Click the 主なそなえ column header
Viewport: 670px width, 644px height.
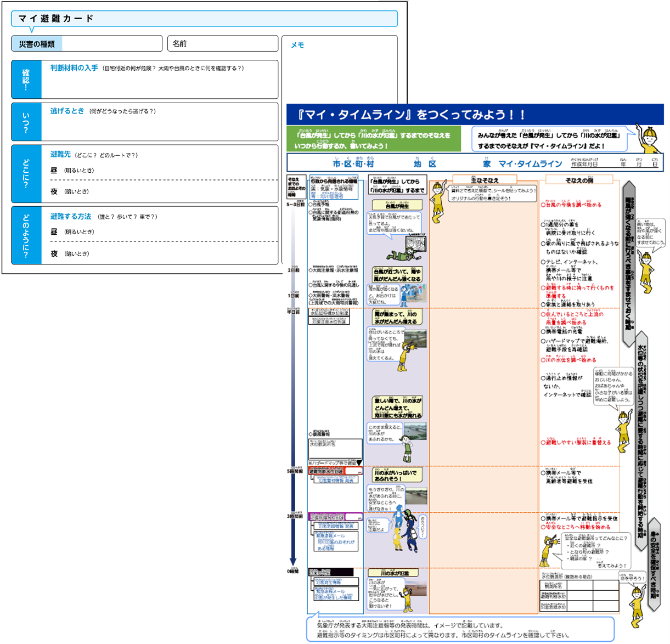484,180
